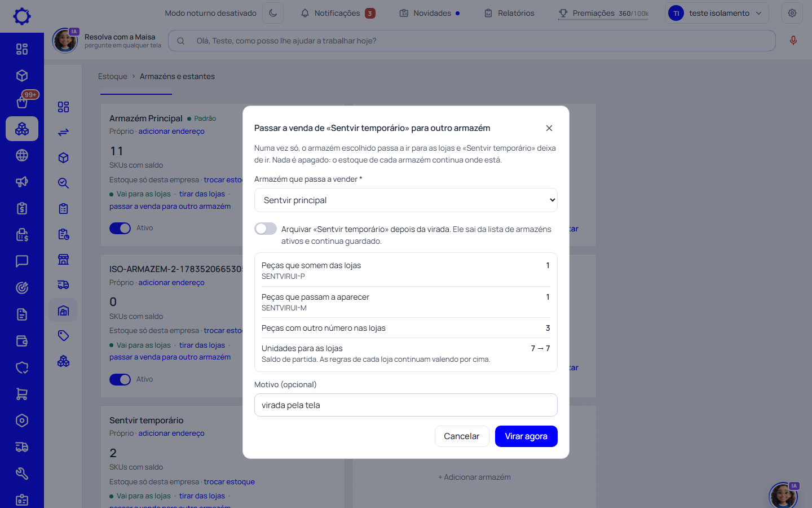Click Estoque breadcrumb link
This screenshot has height=508, width=812.
pyautogui.click(x=113, y=76)
